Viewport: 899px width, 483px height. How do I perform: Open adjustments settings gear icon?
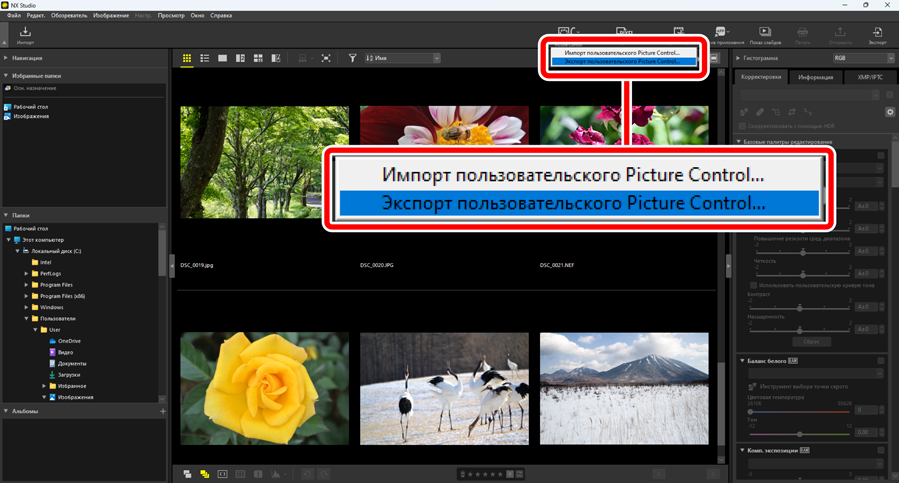pos(890,112)
